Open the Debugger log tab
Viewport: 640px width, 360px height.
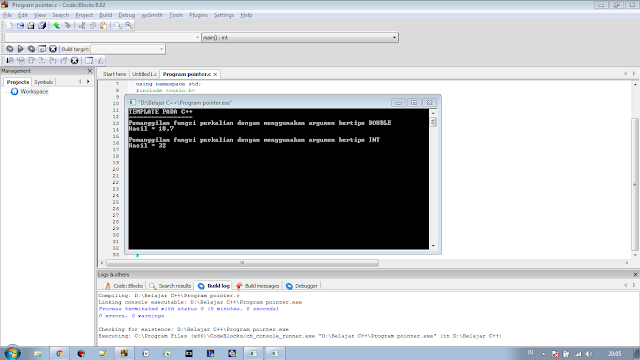point(302,286)
